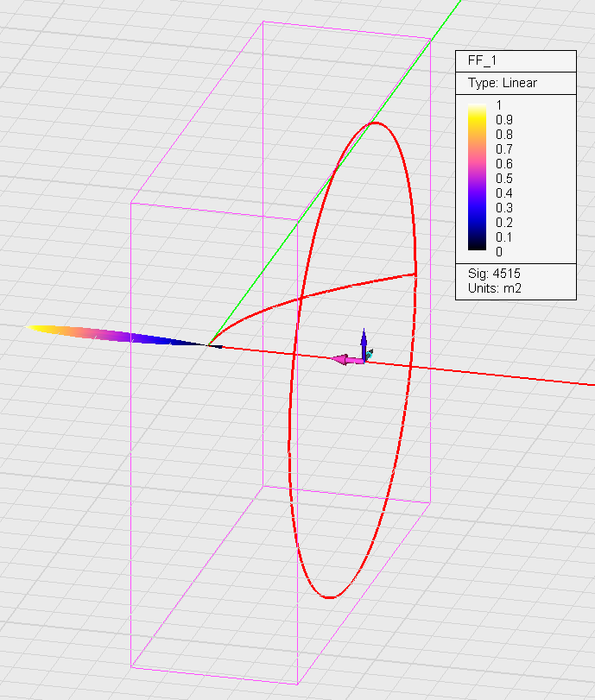595x700 pixels.
Task: Click the magenta axis arrow of the triad
Action: [x=345, y=360]
